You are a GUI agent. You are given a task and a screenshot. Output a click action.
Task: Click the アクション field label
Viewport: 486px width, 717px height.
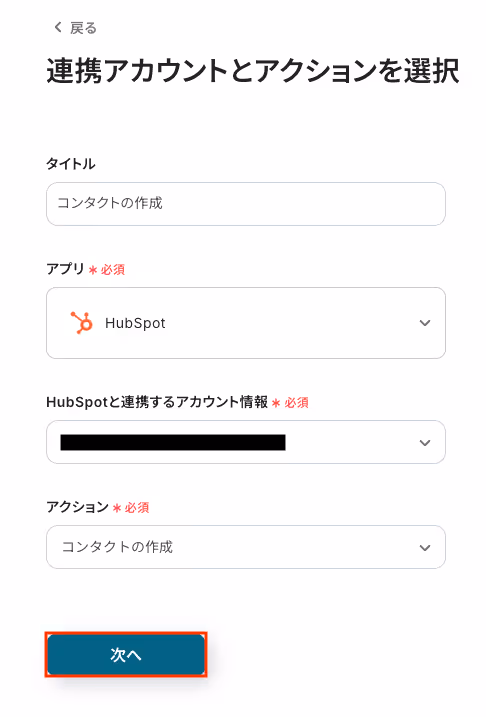pyautogui.click(x=77, y=507)
